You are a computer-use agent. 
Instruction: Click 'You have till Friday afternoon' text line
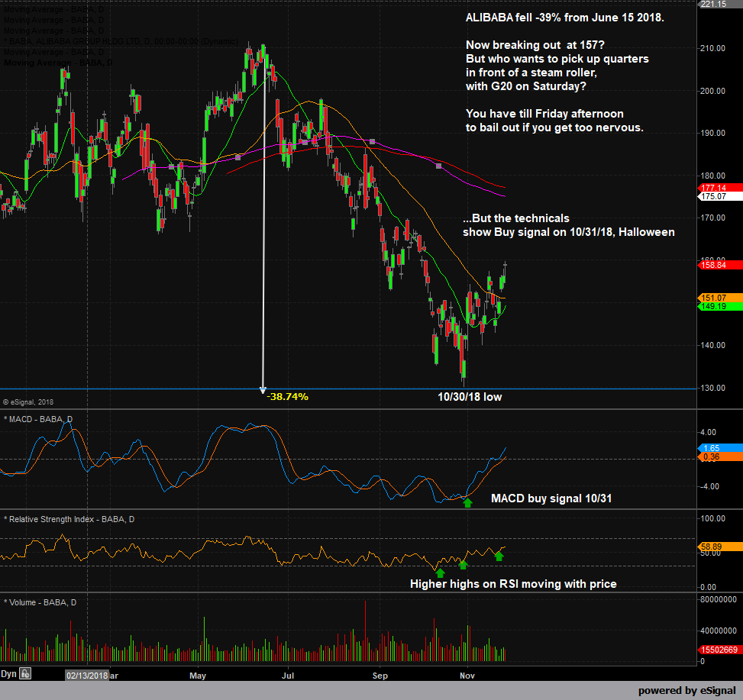click(544, 114)
